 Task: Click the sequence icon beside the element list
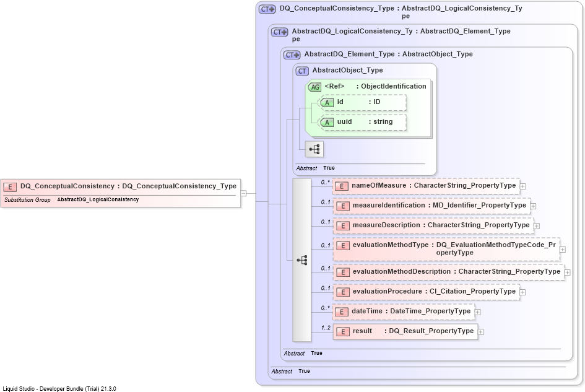pyautogui.click(x=302, y=260)
